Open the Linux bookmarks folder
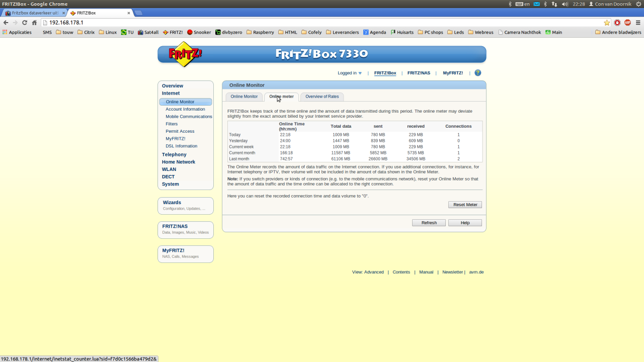The image size is (644, 362). click(x=108, y=32)
